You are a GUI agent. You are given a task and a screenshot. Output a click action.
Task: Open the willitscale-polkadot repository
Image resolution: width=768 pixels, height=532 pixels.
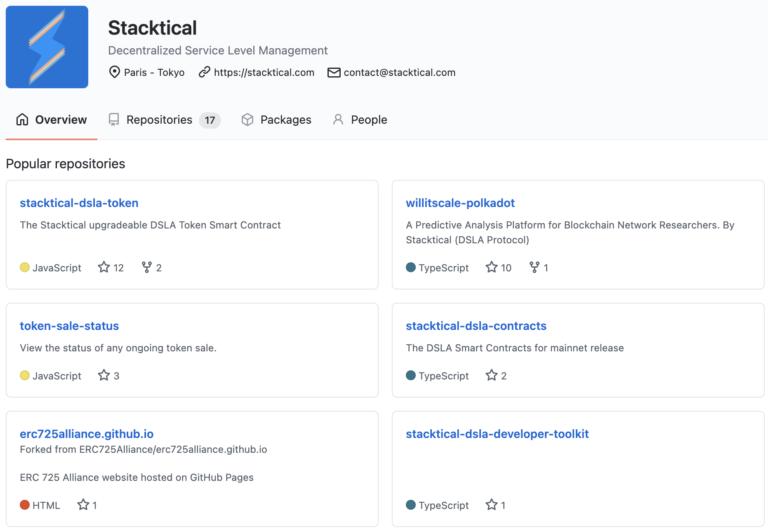pyautogui.click(x=460, y=203)
